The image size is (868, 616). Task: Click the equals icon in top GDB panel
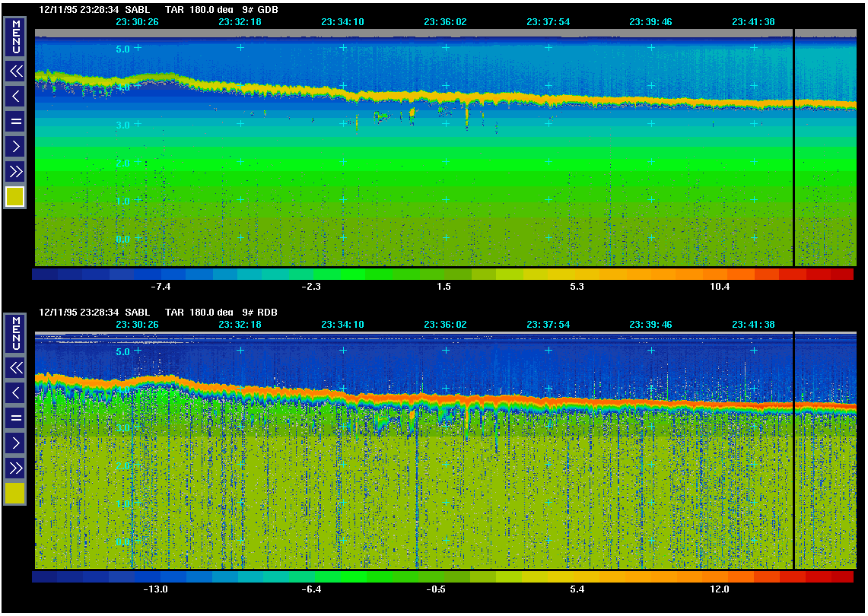(15, 121)
